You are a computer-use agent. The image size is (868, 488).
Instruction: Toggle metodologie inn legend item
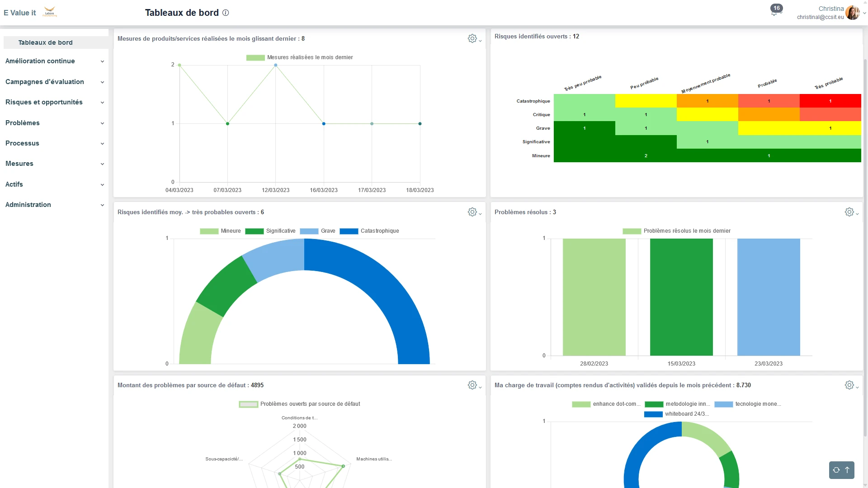tap(677, 404)
